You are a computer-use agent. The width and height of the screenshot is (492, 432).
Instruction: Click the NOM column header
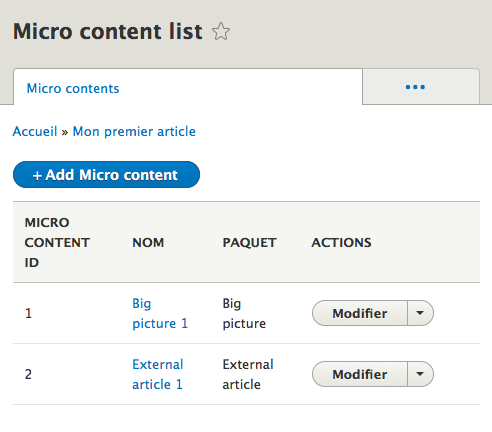148,242
